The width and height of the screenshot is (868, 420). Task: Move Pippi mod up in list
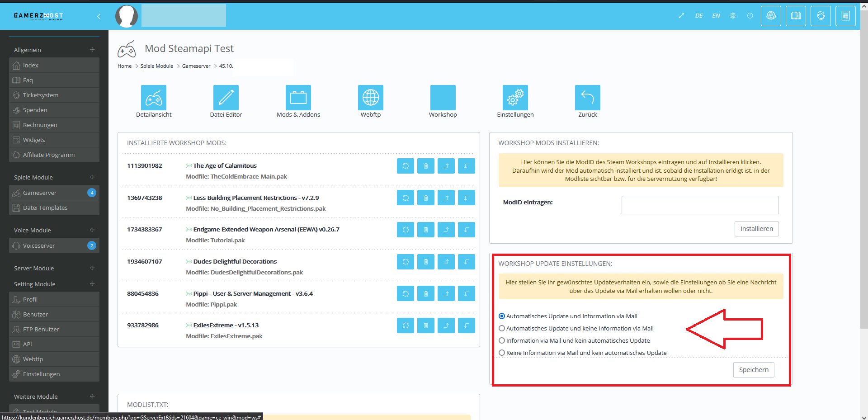[446, 294]
